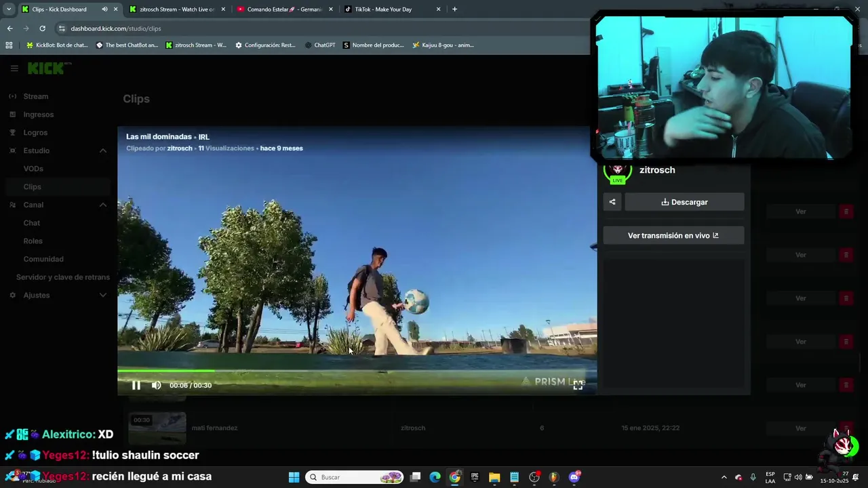Show hidden system tray icons chevron
This screenshot has width=868, height=488.
(724, 477)
